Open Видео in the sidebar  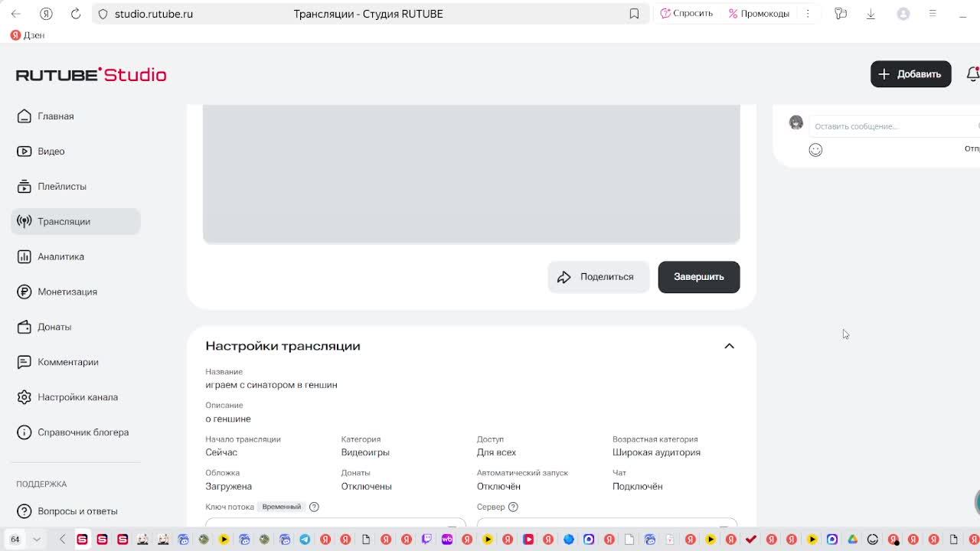[75, 152]
